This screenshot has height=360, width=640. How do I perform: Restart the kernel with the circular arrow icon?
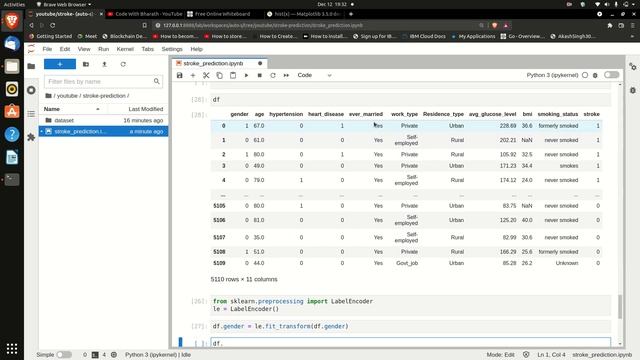(x=273, y=75)
